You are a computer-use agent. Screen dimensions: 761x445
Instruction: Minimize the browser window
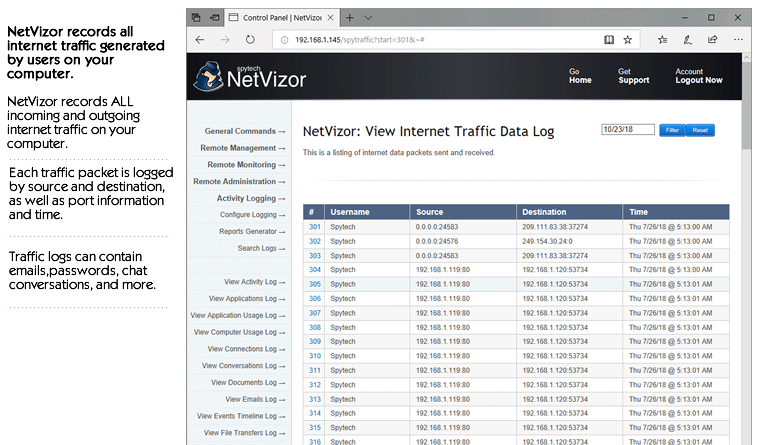pos(685,17)
